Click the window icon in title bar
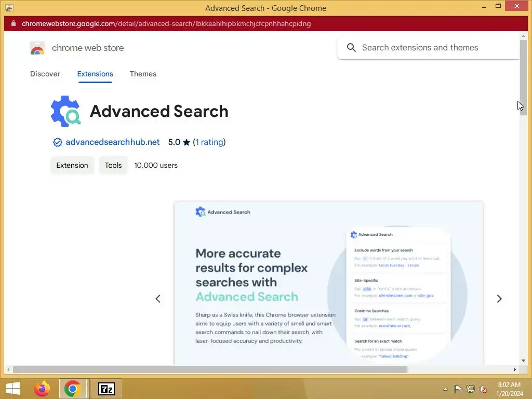532x399 pixels. click(x=9, y=8)
